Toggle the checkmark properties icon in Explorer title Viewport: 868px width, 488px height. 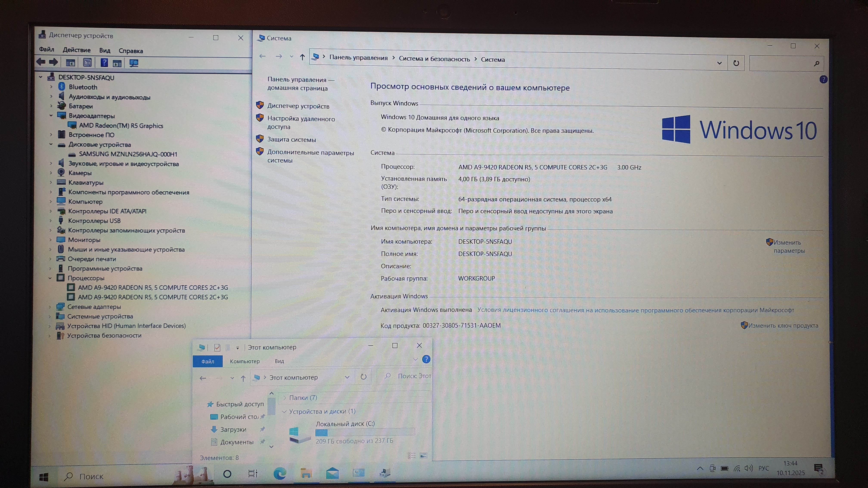coord(217,347)
